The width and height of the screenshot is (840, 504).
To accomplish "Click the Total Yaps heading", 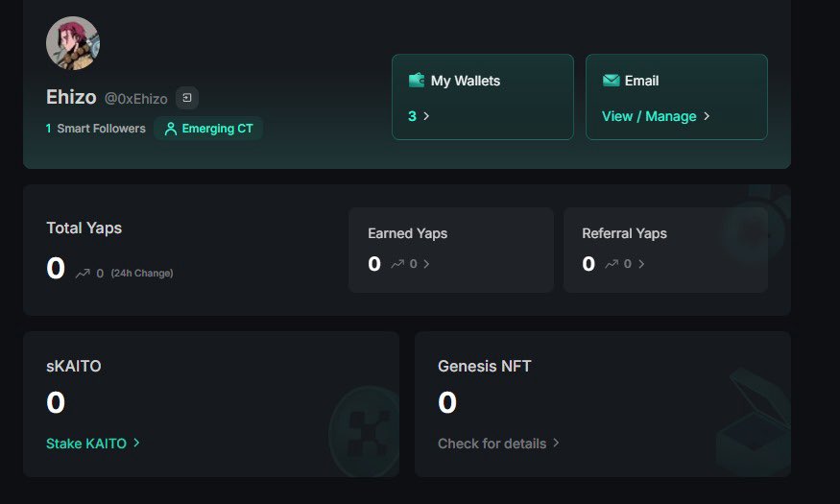I will [84, 228].
